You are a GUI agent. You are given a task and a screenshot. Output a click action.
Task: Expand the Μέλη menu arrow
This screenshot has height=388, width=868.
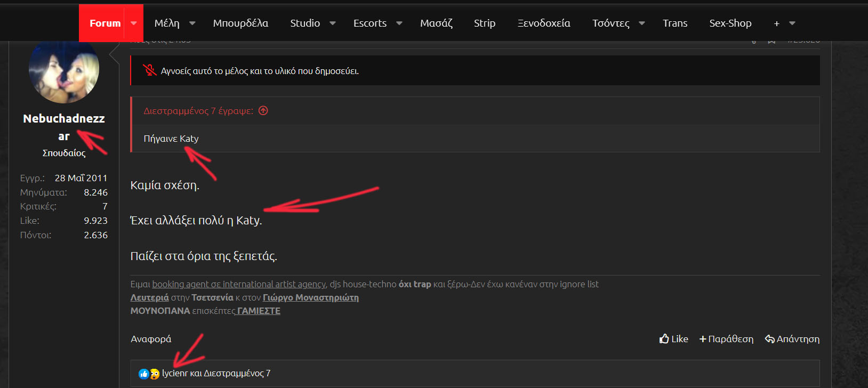click(x=192, y=23)
